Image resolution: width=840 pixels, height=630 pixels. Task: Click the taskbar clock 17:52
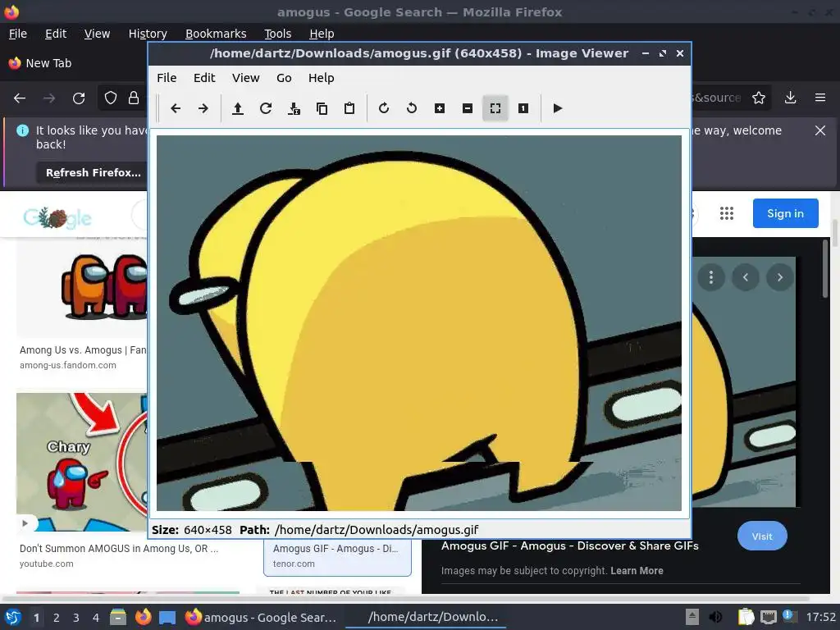pos(820,617)
